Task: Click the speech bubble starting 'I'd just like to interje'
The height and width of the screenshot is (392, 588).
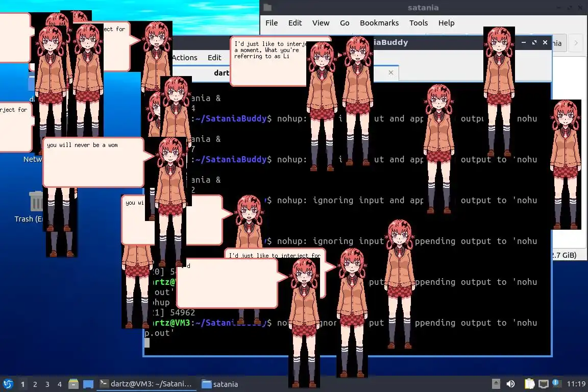Action: [x=268, y=61]
